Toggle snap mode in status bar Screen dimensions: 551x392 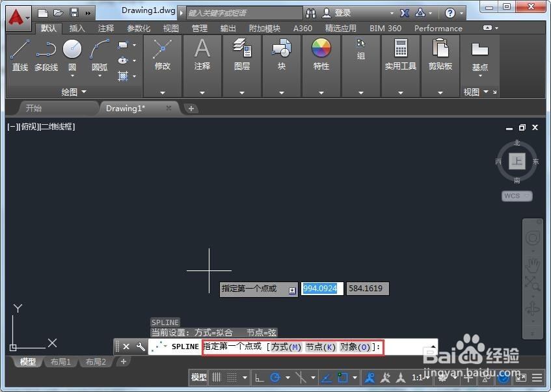[x=232, y=378]
